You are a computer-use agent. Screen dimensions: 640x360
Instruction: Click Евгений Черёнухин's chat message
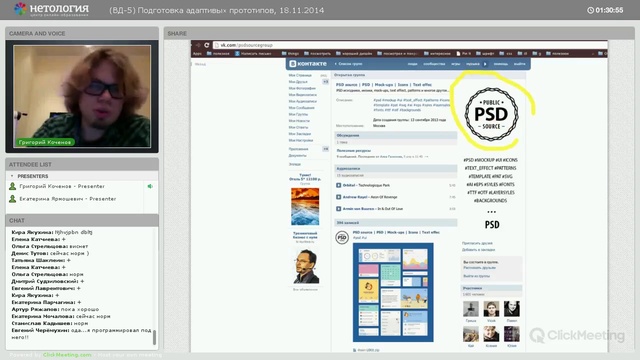coord(81,333)
